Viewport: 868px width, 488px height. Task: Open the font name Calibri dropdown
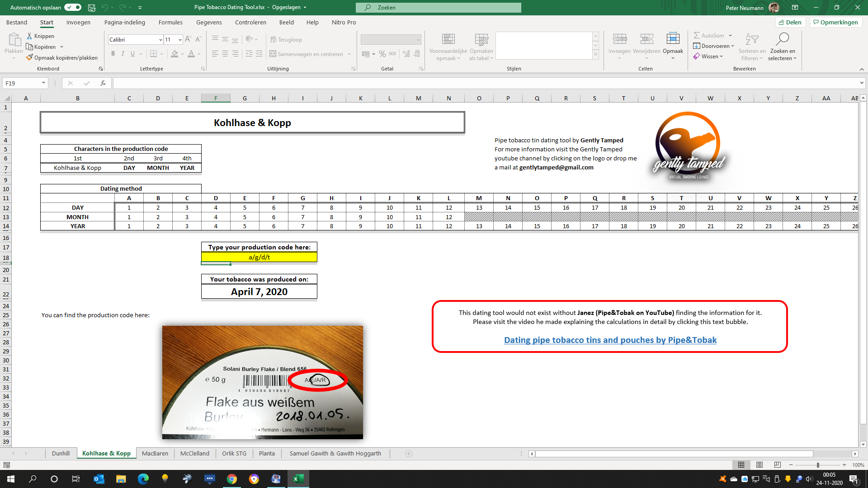click(160, 40)
